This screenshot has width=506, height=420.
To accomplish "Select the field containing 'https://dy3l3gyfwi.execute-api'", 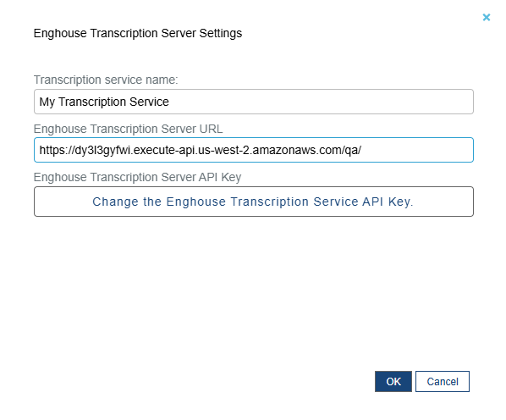I will click(x=254, y=150).
